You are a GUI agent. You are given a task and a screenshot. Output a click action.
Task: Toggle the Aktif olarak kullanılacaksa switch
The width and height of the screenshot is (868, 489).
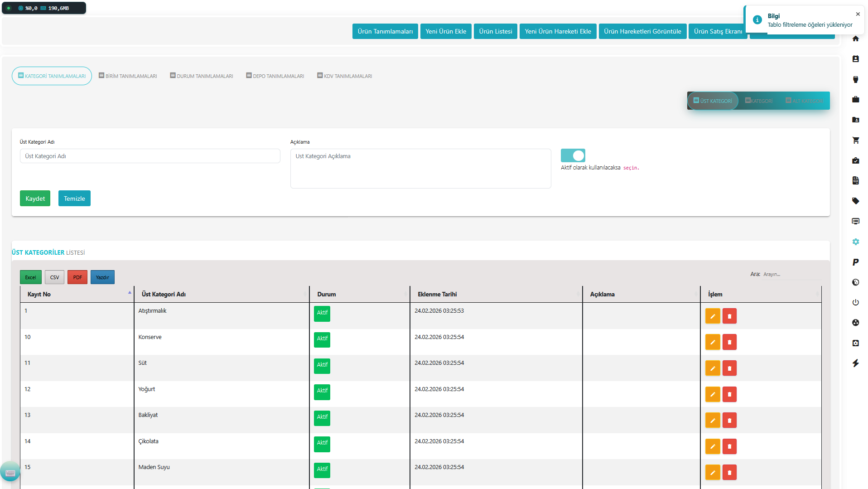click(x=573, y=156)
